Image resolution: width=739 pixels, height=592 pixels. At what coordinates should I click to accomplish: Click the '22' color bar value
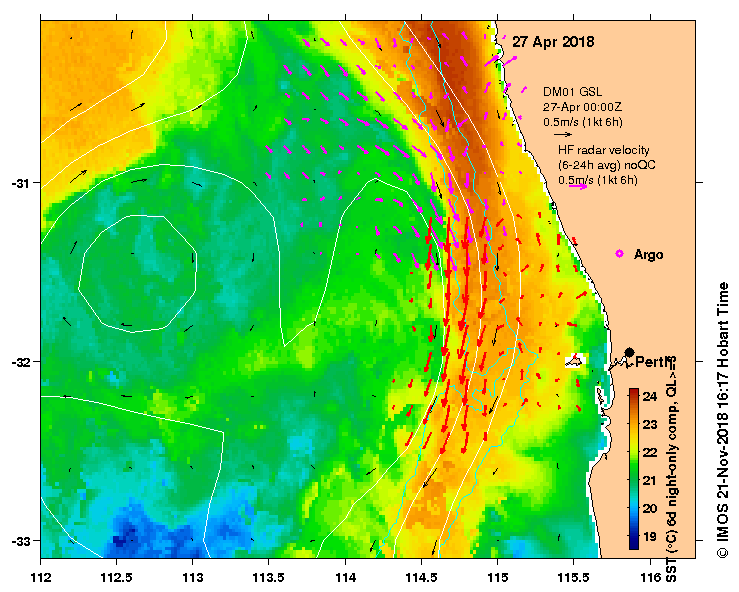[x=650, y=452]
